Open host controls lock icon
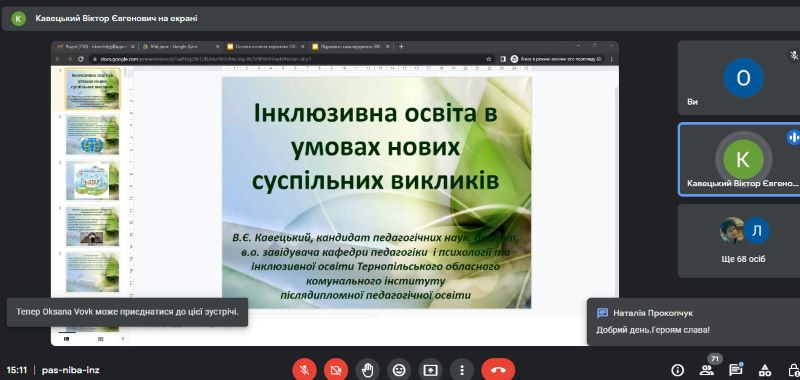The image size is (800, 380). tap(793, 370)
